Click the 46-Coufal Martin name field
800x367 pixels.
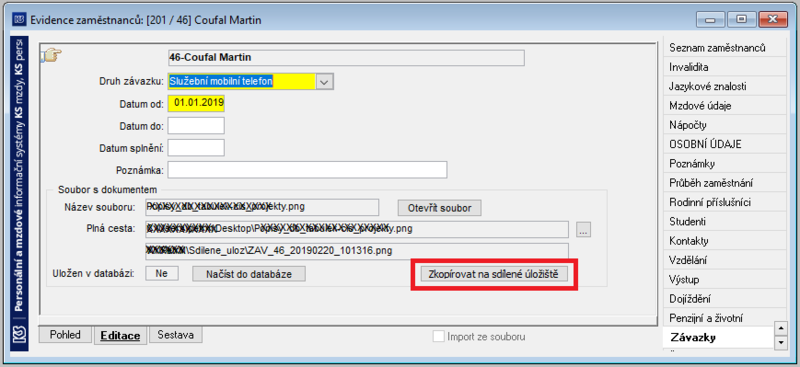pyautogui.click(x=346, y=58)
